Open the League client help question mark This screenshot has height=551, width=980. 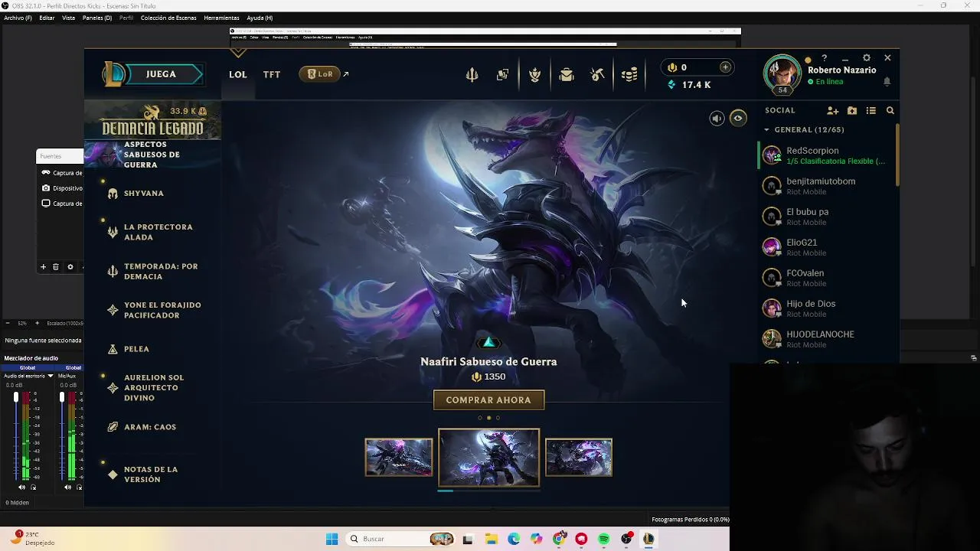(x=824, y=58)
